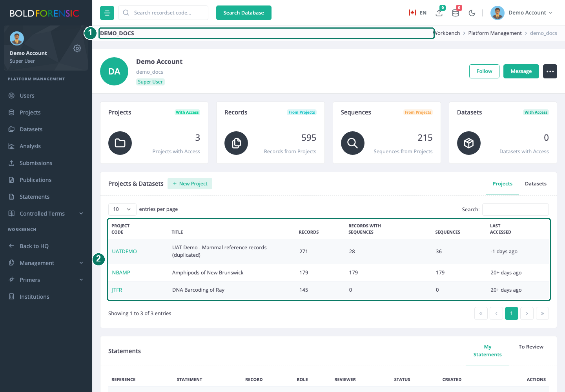Image resolution: width=565 pixels, height=392 pixels.
Task: Open Institutions in the sidebar
Action: click(46, 297)
